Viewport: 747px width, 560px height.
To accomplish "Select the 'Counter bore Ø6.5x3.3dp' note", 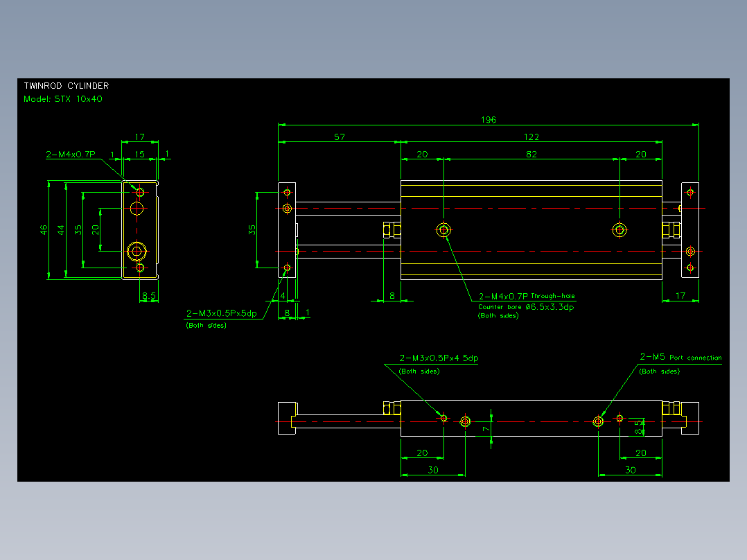I will tap(526, 307).
